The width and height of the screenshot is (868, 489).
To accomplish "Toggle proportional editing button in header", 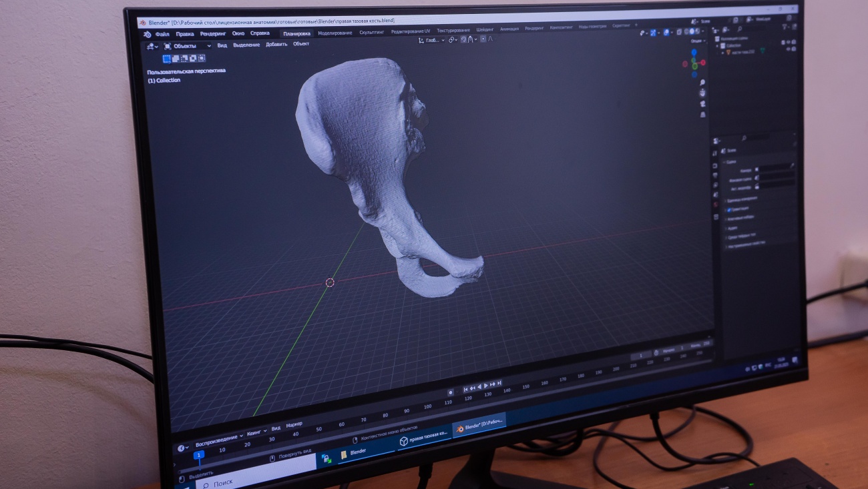I will click(x=482, y=39).
